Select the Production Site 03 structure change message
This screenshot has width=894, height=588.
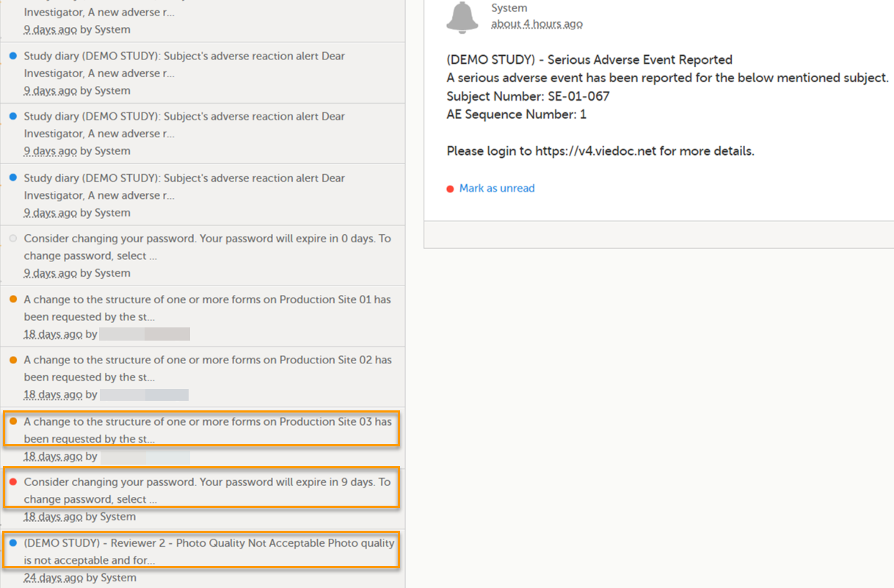pyautogui.click(x=207, y=430)
